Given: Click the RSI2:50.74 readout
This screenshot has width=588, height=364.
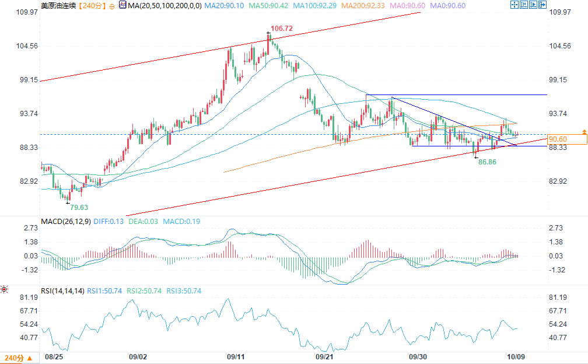Looking at the screenshot, I should pyautogui.click(x=145, y=291).
